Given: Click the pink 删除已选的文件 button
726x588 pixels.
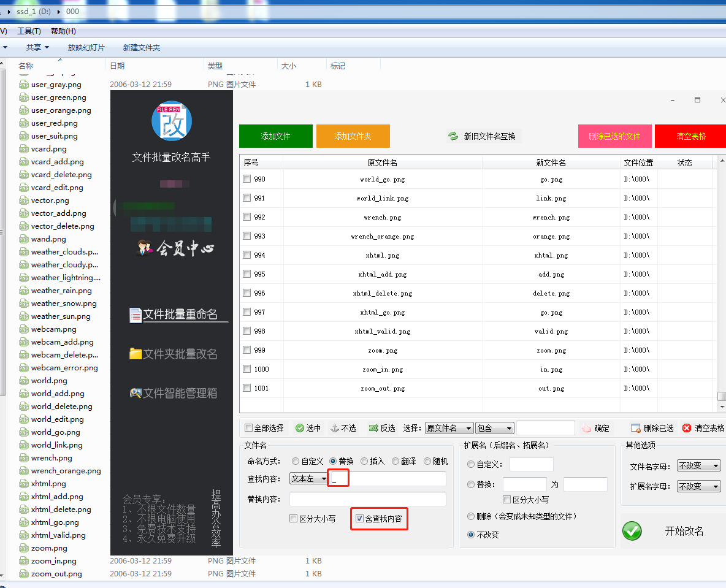Looking at the screenshot, I should [x=615, y=136].
